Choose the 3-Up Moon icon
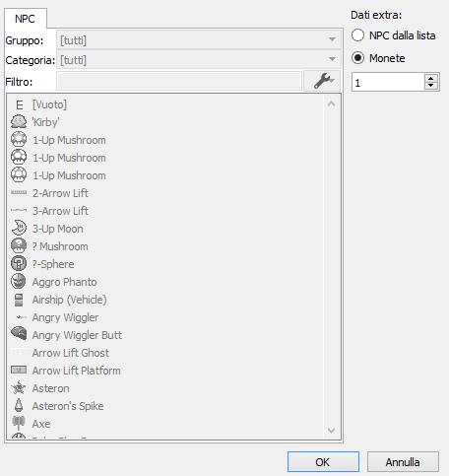449x476 pixels. 19,229
